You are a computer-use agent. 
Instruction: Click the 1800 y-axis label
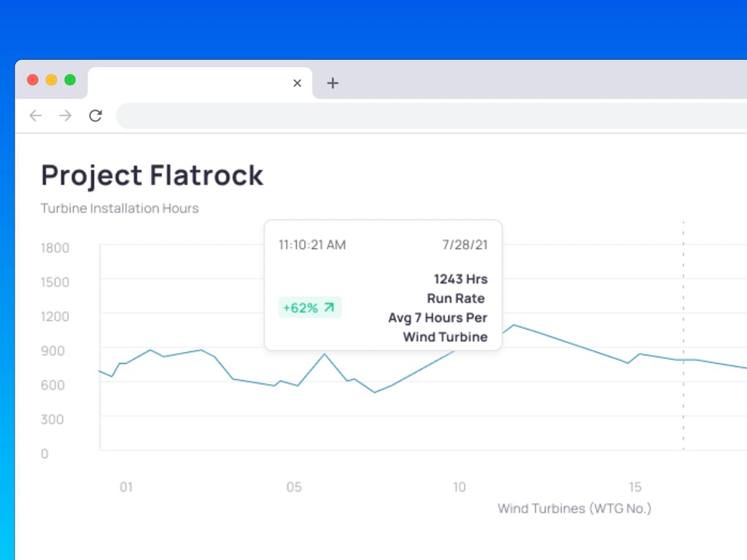55,248
